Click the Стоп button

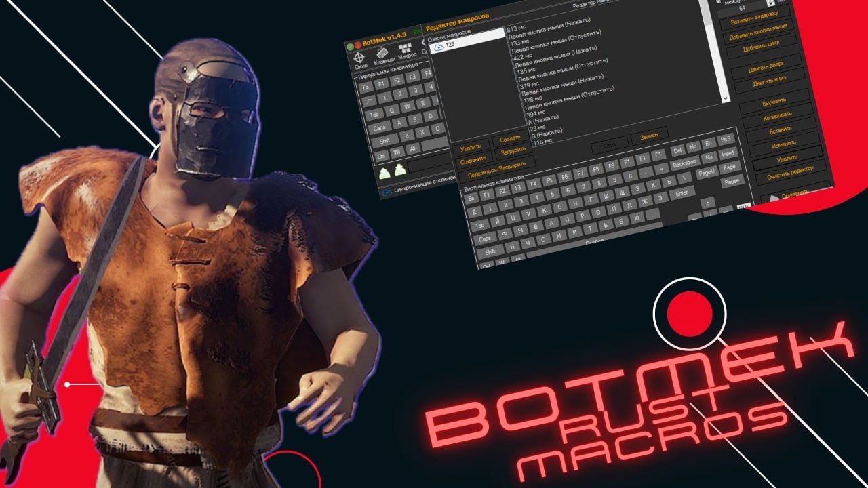pyautogui.click(x=609, y=146)
